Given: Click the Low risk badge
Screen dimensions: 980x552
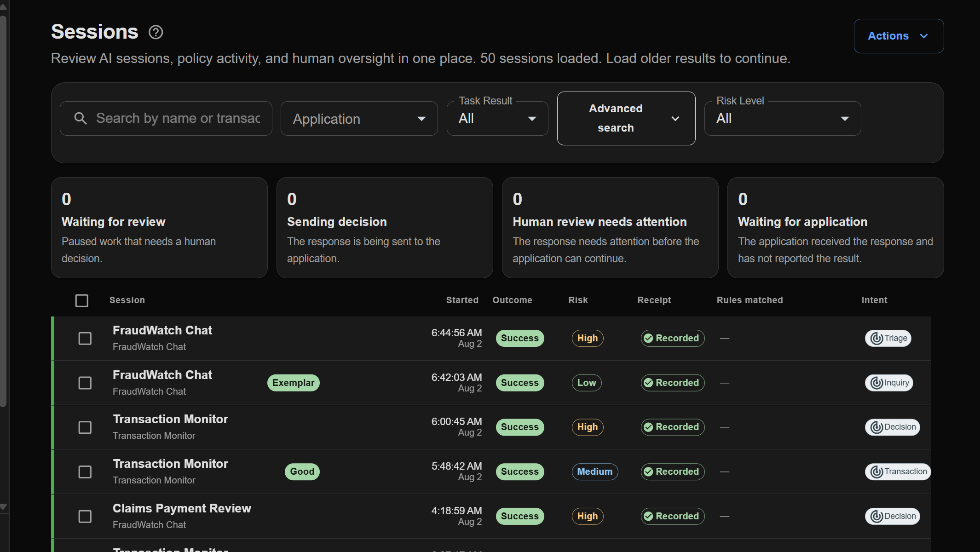Looking at the screenshot, I should (587, 383).
